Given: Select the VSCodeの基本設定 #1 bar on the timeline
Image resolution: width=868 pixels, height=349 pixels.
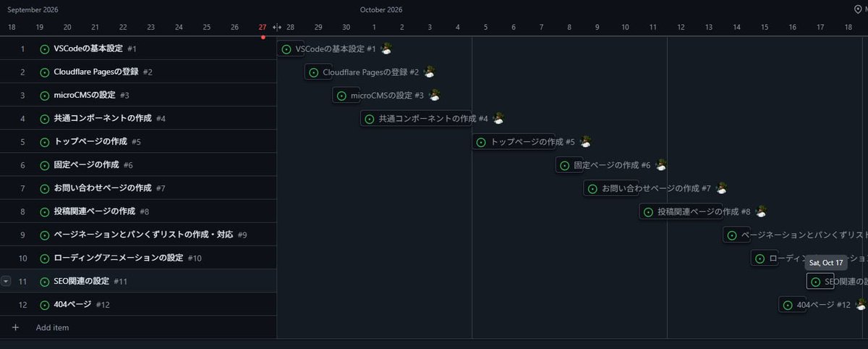Looking at the screenshot, I should [291, 49].
